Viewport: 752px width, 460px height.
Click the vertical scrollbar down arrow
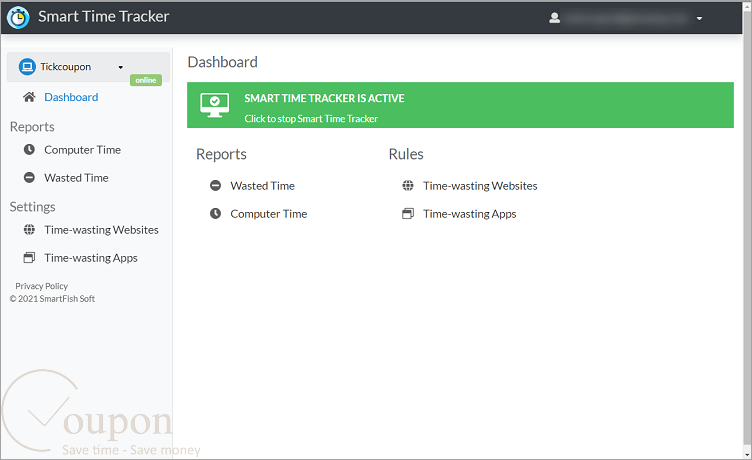[x=747, y=454]
